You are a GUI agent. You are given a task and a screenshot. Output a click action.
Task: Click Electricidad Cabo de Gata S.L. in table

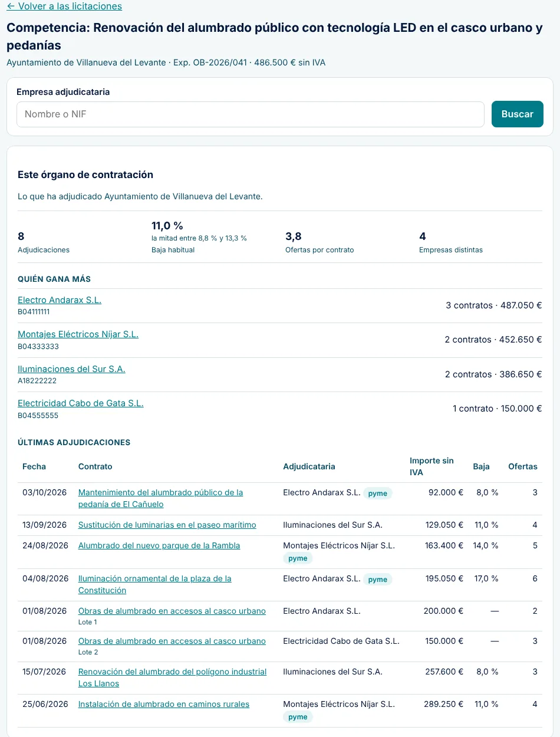pos(341,641)
